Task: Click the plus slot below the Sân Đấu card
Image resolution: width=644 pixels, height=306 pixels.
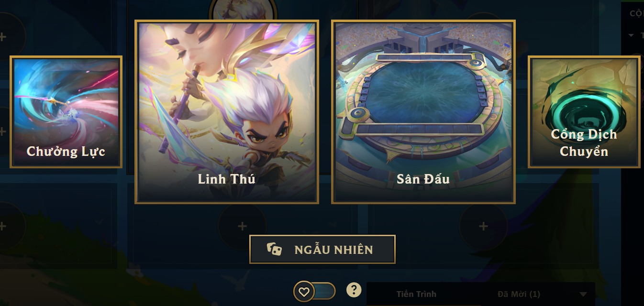Action: coord(483,226)
